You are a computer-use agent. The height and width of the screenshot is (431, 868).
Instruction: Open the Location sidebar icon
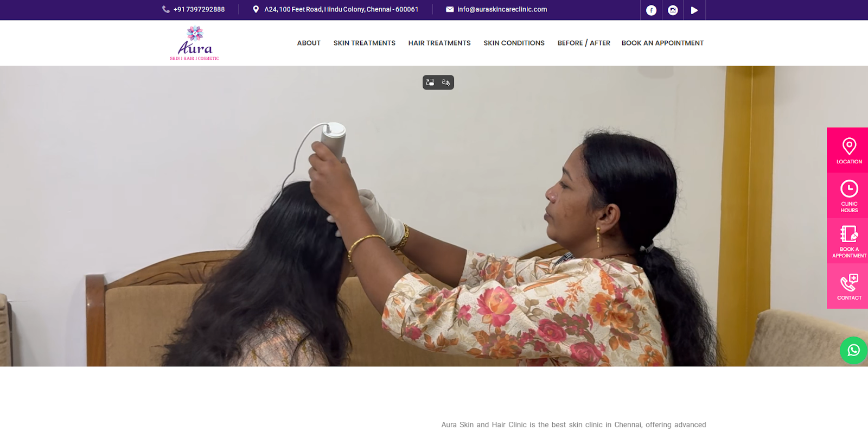click(x=849, y=150)
